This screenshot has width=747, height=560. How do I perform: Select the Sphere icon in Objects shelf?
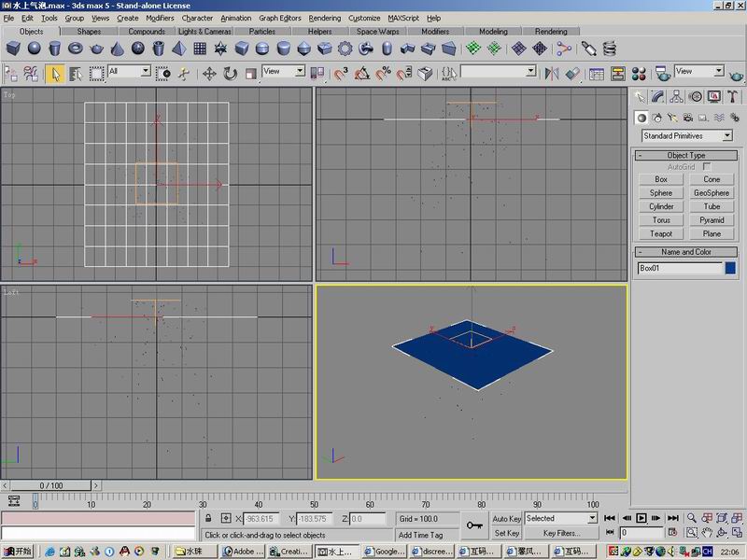[34, 49]
